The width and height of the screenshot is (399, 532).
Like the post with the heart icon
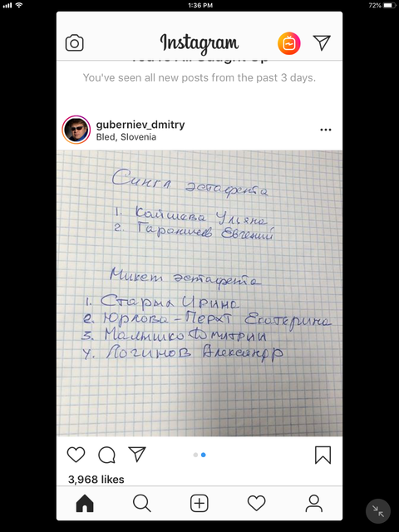coord(76,455)
